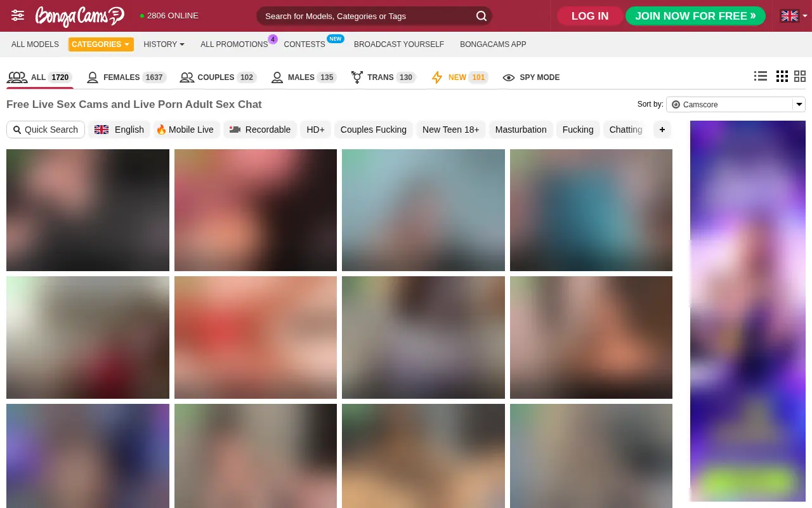Toggle the HD+ filter tag

click(315, 130)
